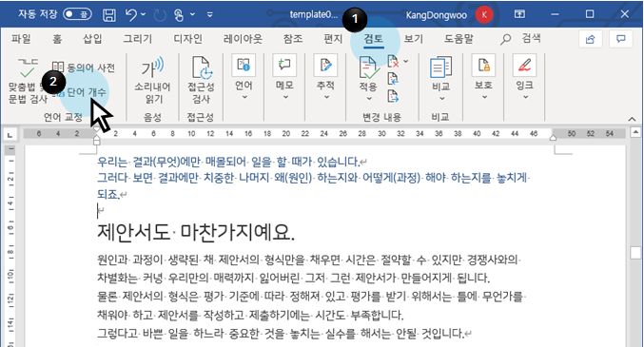This screenshot has height=347, width=644.
Task: Open Customize Quick Access Toolbar dropdown
Action: click(210, 15)
